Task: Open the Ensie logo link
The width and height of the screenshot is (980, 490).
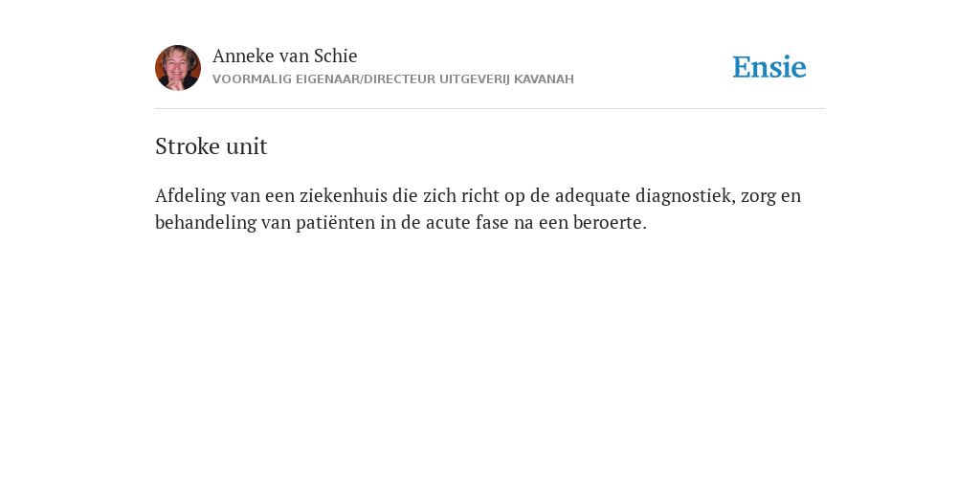Action: pyautogui.click(x=769, y=67)
